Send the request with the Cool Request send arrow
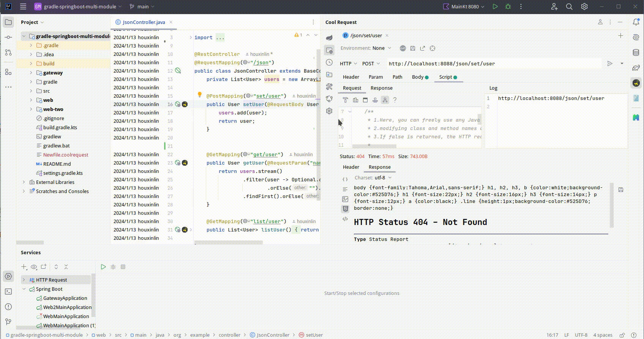 coord(610,63)
